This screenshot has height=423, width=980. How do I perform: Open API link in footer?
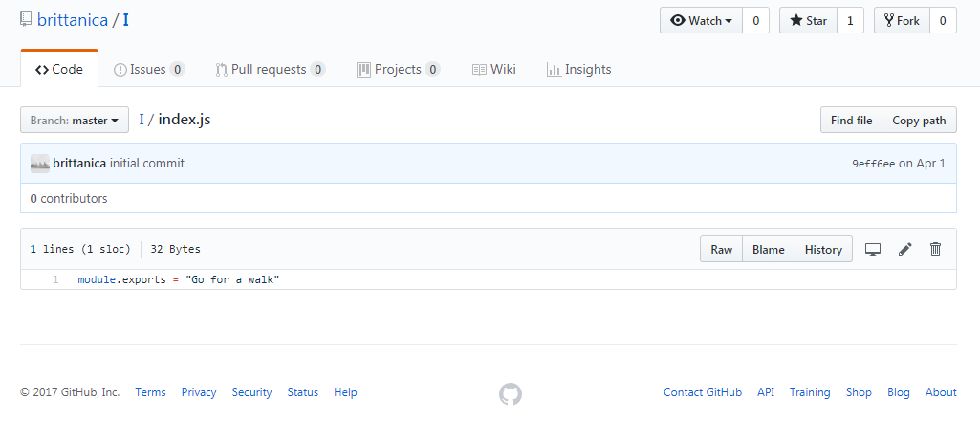(766, 392)
